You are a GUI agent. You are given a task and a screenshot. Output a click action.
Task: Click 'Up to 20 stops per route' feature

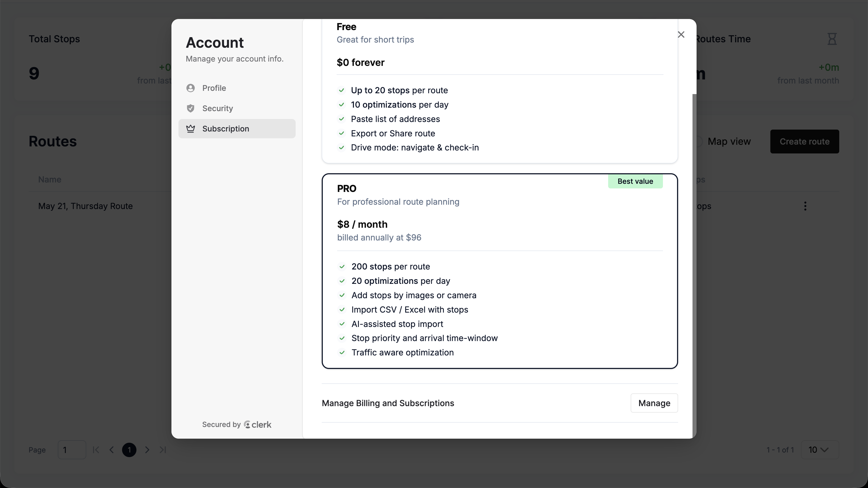coord(399,91)
